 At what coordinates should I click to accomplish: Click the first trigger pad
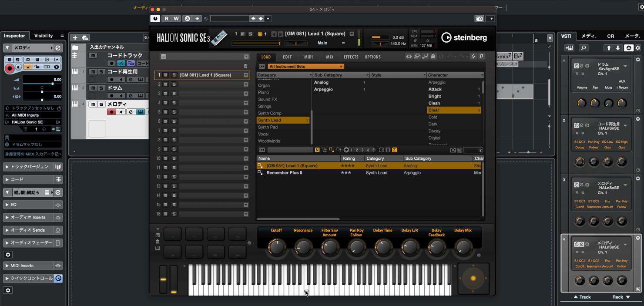pyautogui.click(x=172, y=235)
